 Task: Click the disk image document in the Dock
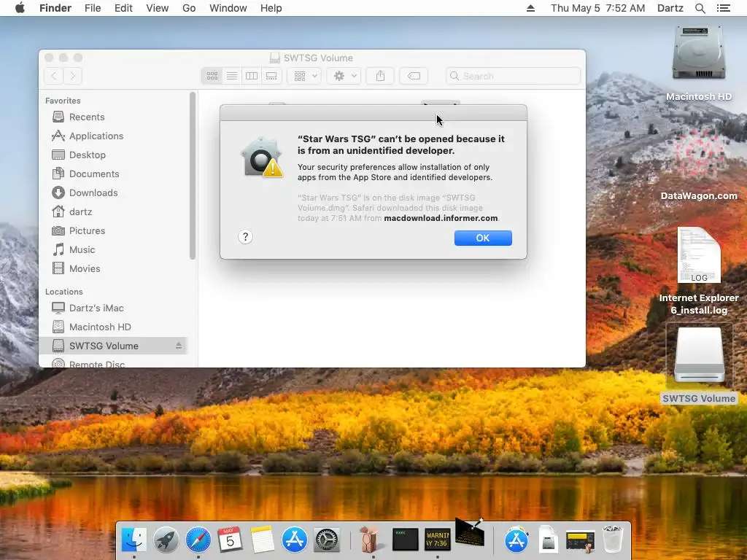(x=549, y=540)
